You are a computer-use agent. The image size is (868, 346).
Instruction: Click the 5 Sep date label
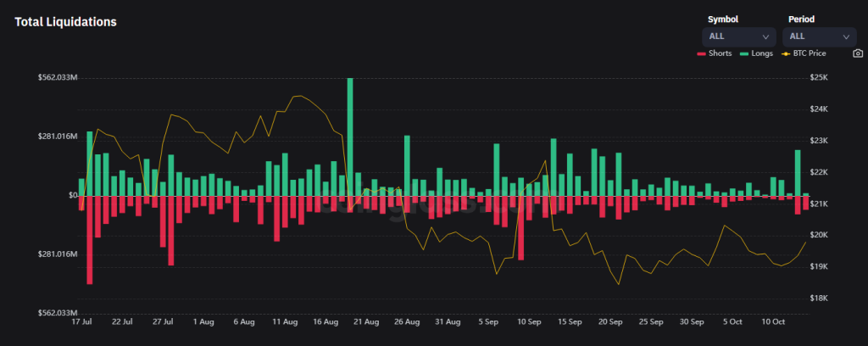tap(488, 321)
